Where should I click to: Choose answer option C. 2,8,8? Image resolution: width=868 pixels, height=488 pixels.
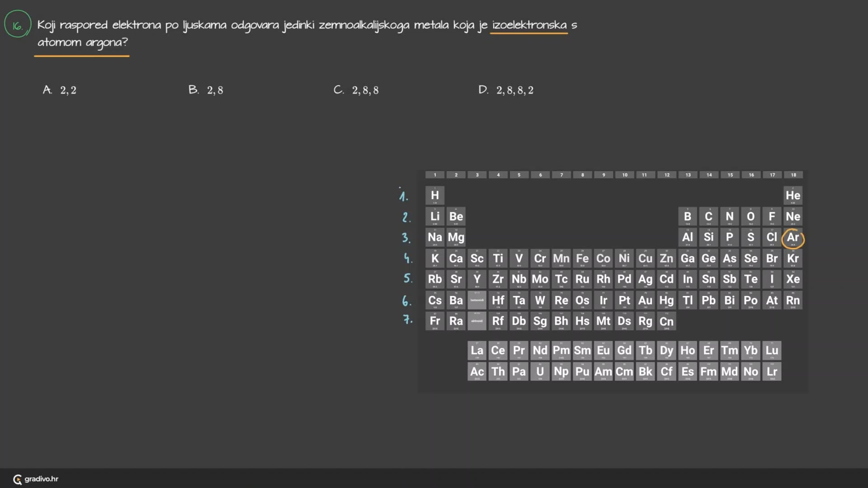356,90
